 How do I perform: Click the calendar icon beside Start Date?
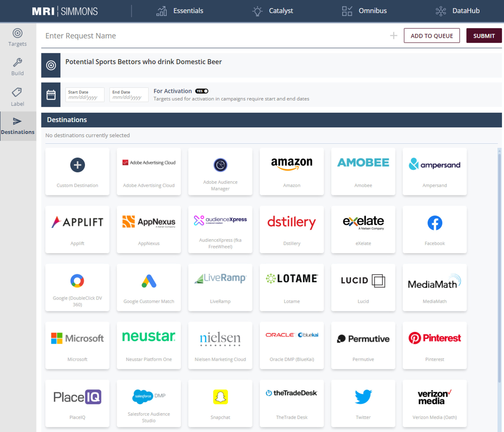click(51, 95)
